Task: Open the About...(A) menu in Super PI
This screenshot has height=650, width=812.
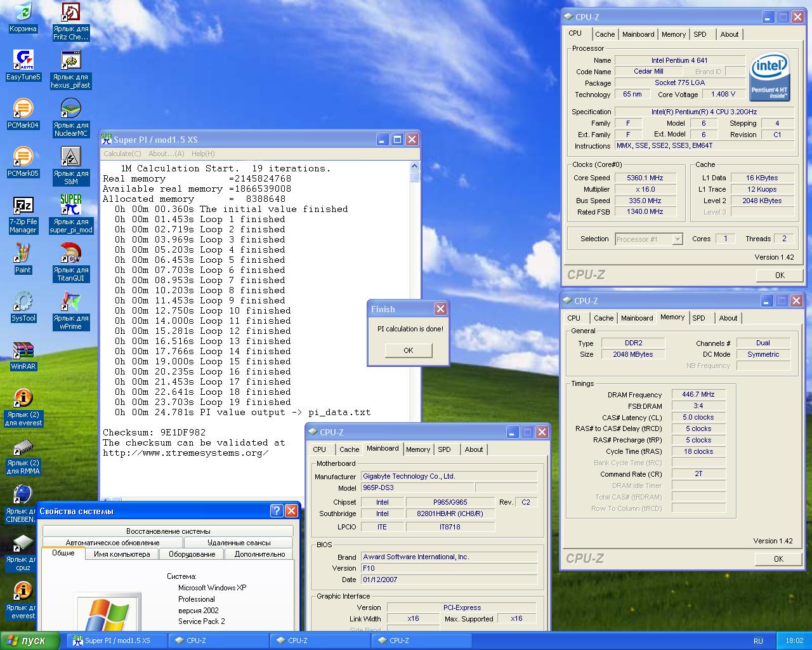Action: point(166,154)
